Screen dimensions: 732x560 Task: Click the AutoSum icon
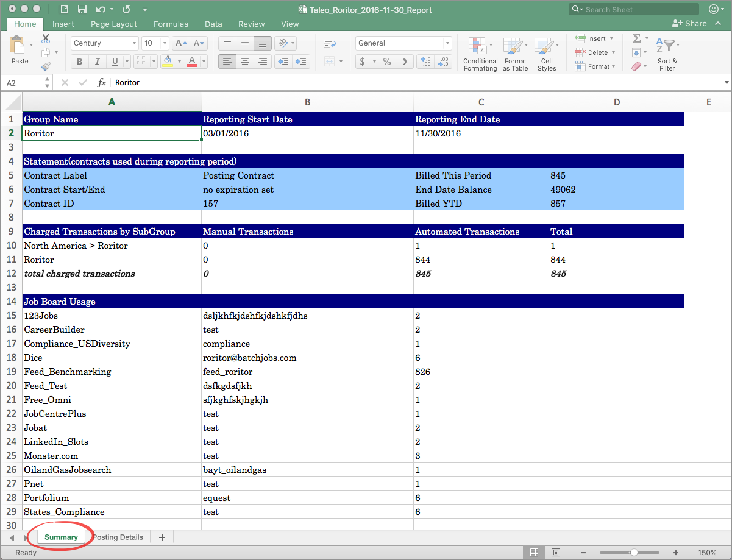[636, 38]
